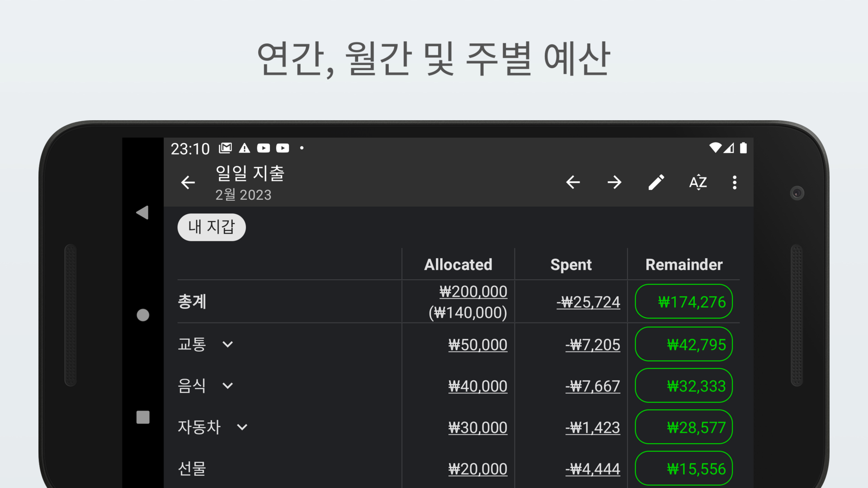The height and width of the screenshot is (488, 868).
Task: Expand the 음식 category
Action: pos(228,386)
